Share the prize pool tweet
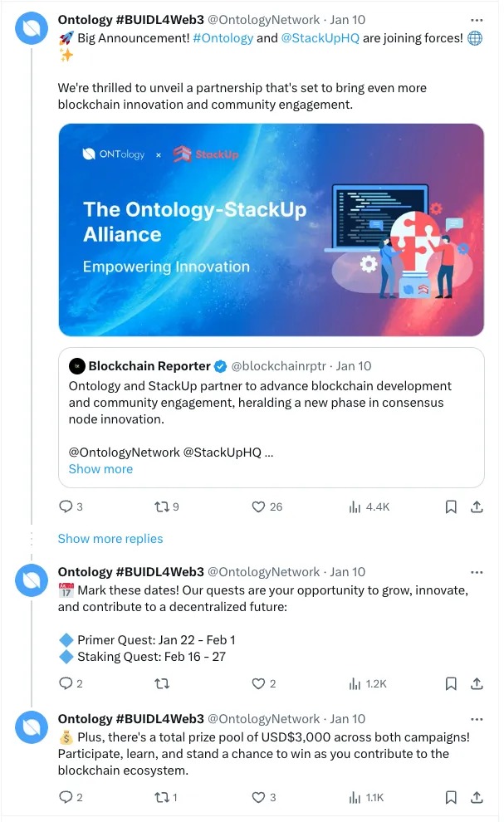504x822 pixels. [x=477, y=797]
